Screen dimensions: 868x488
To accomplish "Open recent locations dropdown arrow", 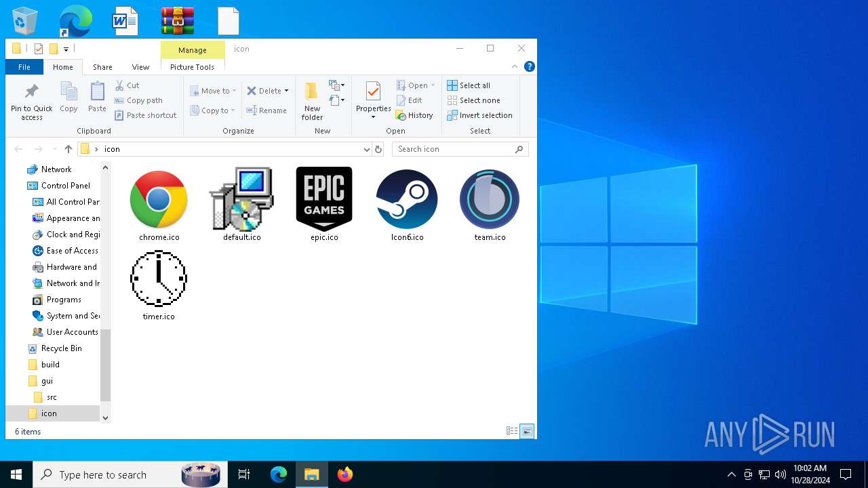I will point(54,149).
